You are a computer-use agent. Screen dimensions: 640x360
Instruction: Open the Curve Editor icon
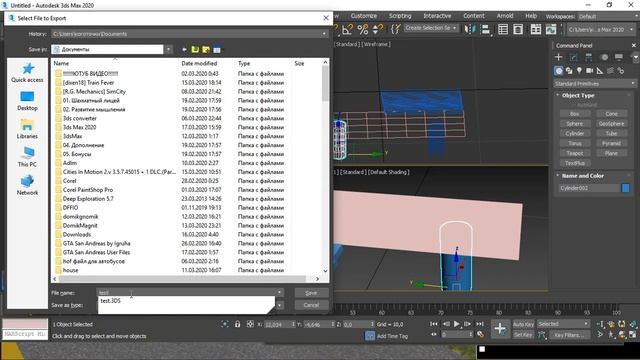551,29
